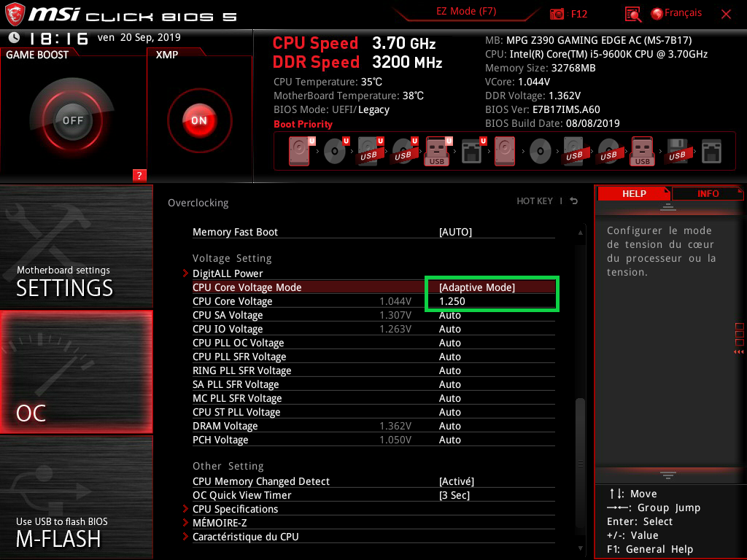
Task: Exit BIOS with the red X icon
Action: [x=726, y=15]
